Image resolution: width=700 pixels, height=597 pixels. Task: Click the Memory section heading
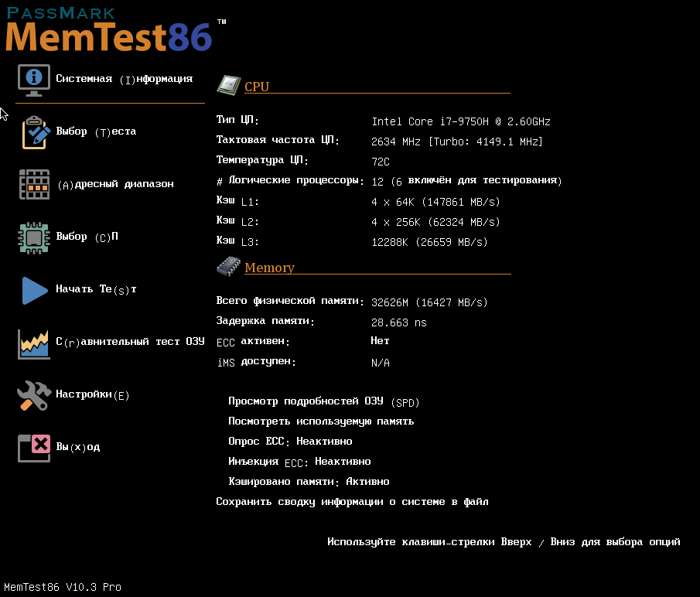tap(270, 268)
